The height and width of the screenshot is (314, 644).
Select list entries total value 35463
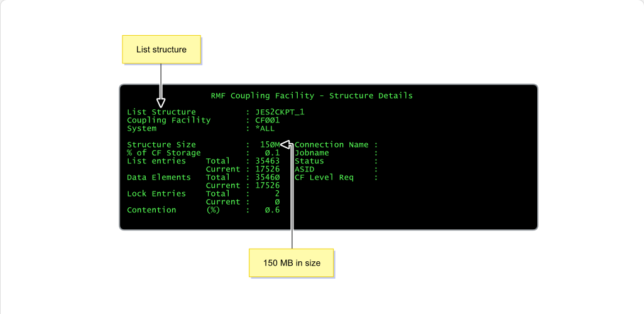click(x=268, y=161)
